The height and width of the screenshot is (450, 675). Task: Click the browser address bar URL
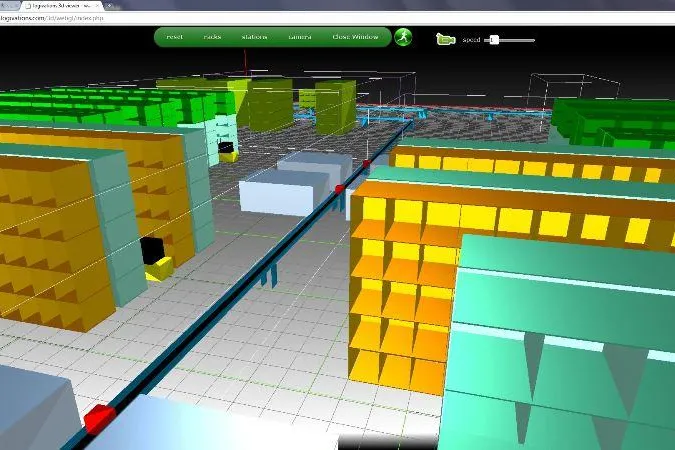pyautogui.click(x=52, y=18)
